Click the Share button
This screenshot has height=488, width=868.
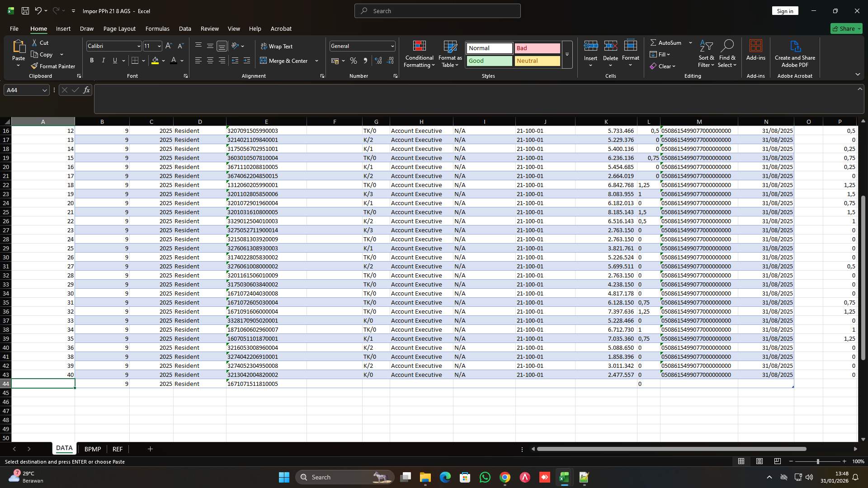[x=845, y=28]
